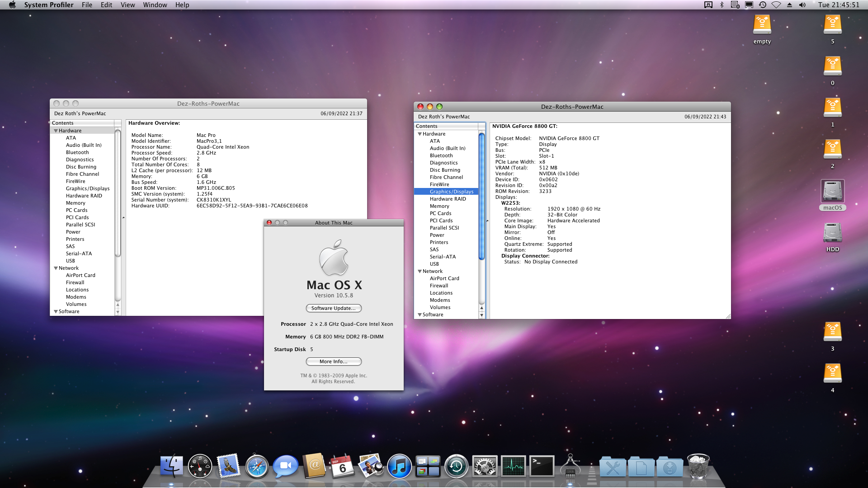This screenshot has width=868, height=488.
Task: Click the menu bar clock Tue 21:45:51
Action: point(839,5)
